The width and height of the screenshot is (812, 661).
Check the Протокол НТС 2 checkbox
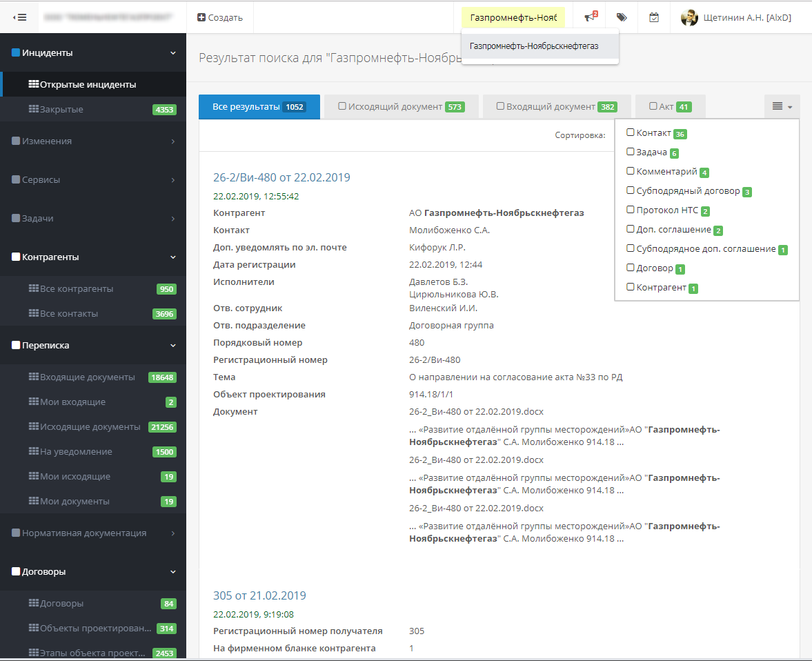pyautogui.click(x=631, y=210)
